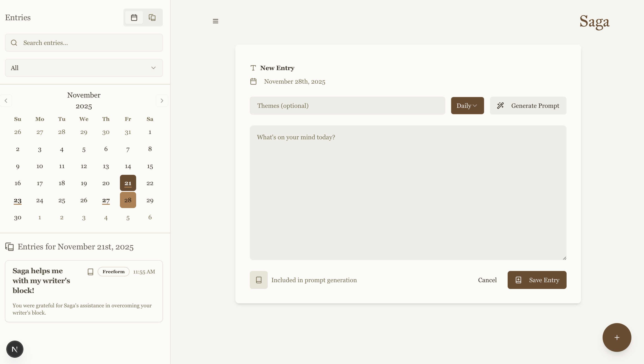Open the Daily frequency dropdown
The image size is (644, 364).
[467, 106]
